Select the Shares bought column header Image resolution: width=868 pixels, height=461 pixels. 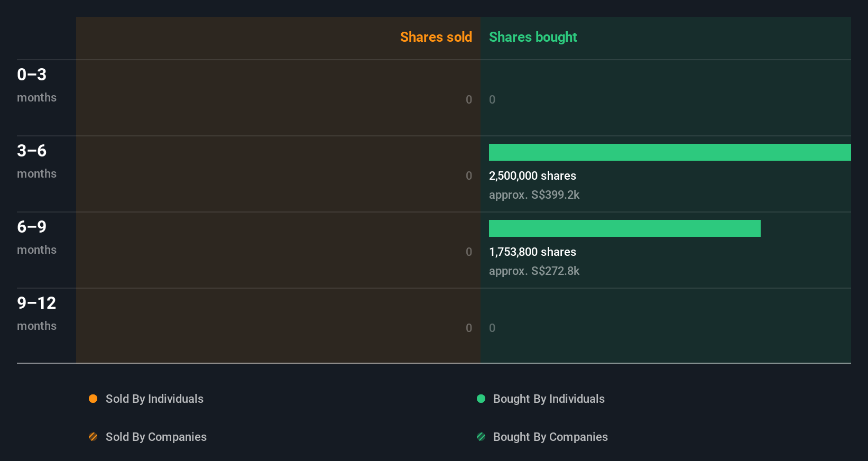coord(533,37)
